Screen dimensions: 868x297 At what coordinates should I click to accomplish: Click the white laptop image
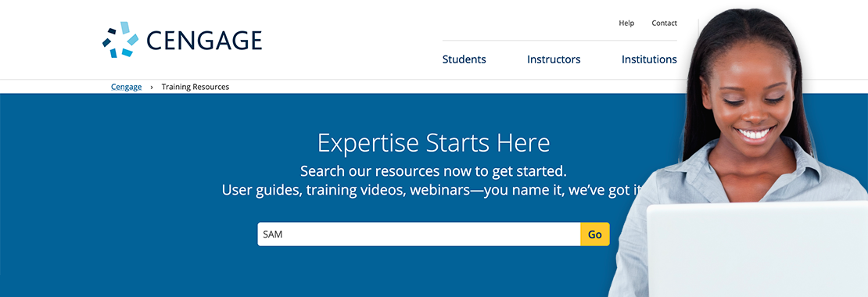(x=757, y=250)
